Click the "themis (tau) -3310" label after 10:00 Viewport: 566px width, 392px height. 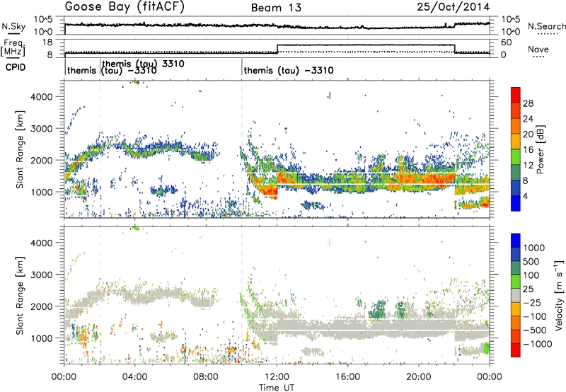pyautogui.click(x=289, y=70)
